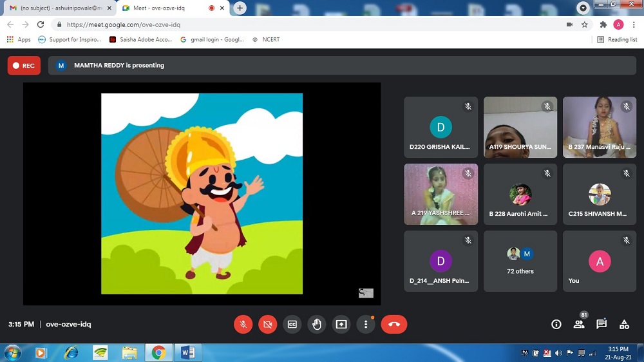
Task: Open meeting details info icon
Action: pyautogui.click(x=556, y=325)
